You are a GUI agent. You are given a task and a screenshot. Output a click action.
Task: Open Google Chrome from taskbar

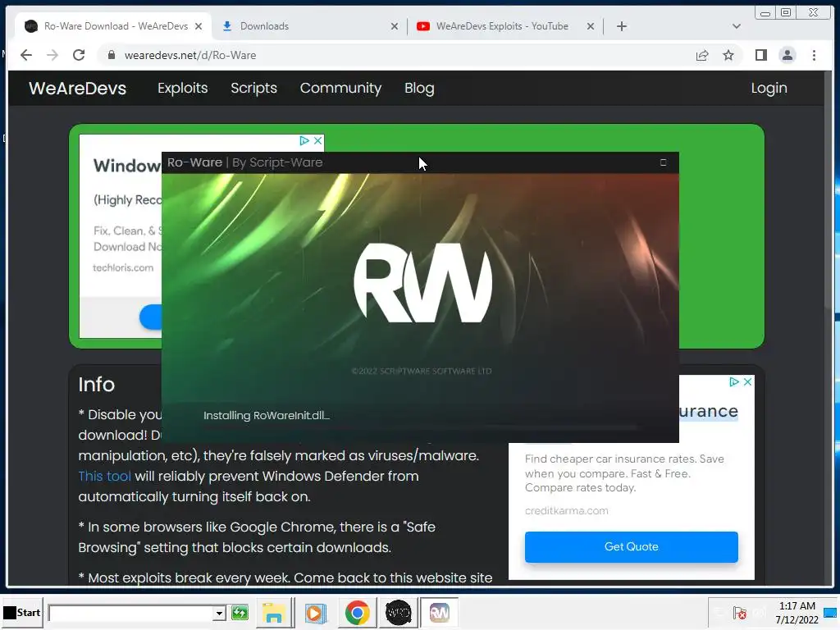(x=357, y=612)
